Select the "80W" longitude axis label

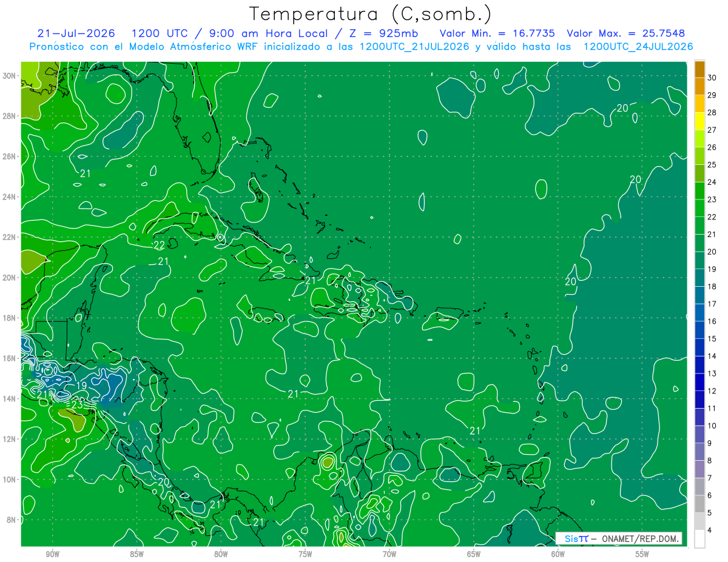[x=221, y=554]
